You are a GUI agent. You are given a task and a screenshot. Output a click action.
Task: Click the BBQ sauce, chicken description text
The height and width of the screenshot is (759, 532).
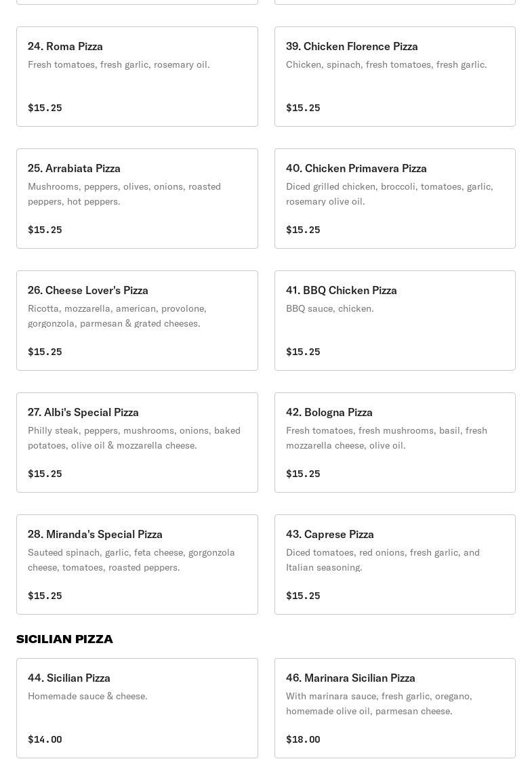coord(330,308)
